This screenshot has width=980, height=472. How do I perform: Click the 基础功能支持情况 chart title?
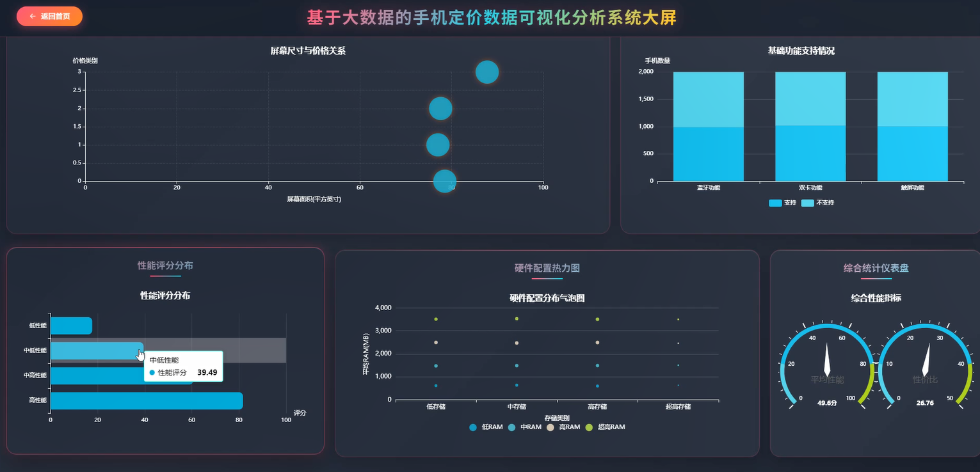point(801,51)
